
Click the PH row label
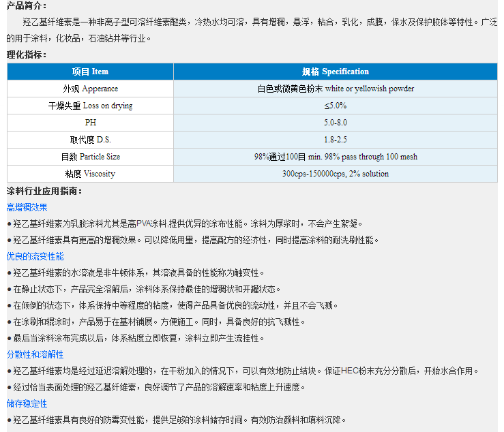coord(90,123)
